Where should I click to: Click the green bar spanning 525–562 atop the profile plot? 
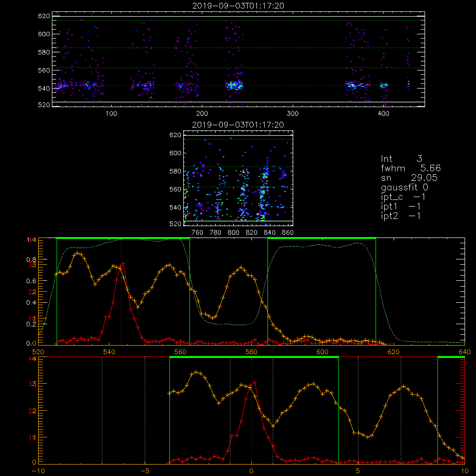click(x=123, y=238)
